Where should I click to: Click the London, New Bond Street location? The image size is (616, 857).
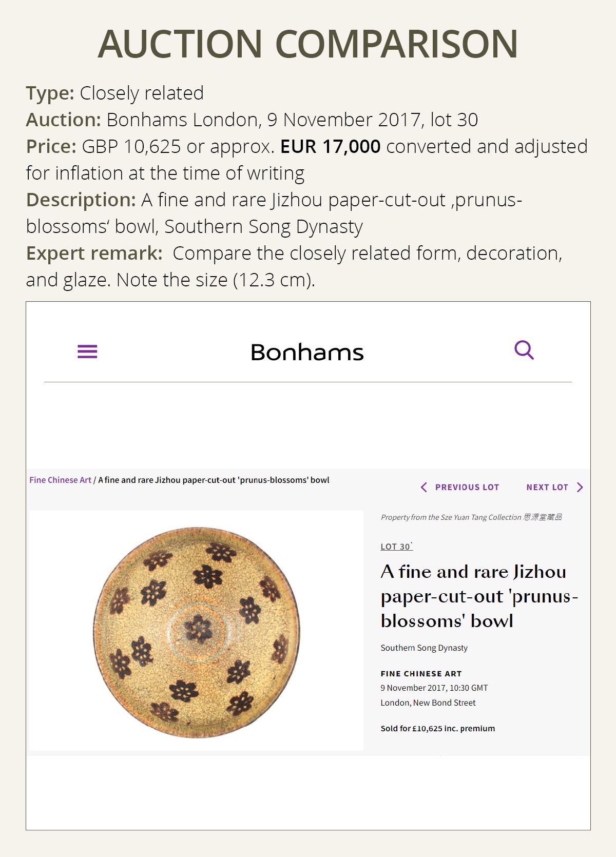[x=428, y=703]
